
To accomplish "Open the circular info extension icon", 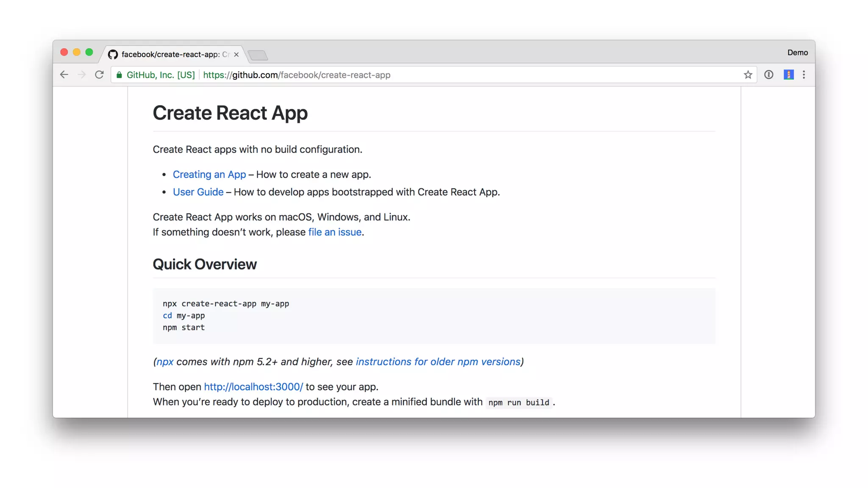I will tap(768, 75).
